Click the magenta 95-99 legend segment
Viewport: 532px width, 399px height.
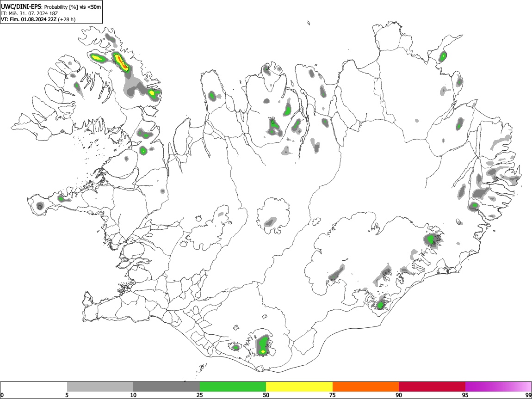[498, 387]
